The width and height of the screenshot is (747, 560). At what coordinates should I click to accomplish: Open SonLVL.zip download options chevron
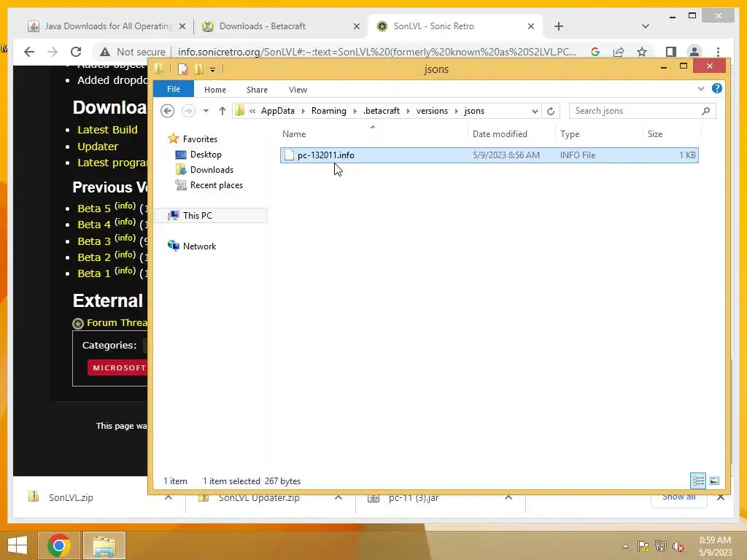pyautogui.click(x=169, y=497)
